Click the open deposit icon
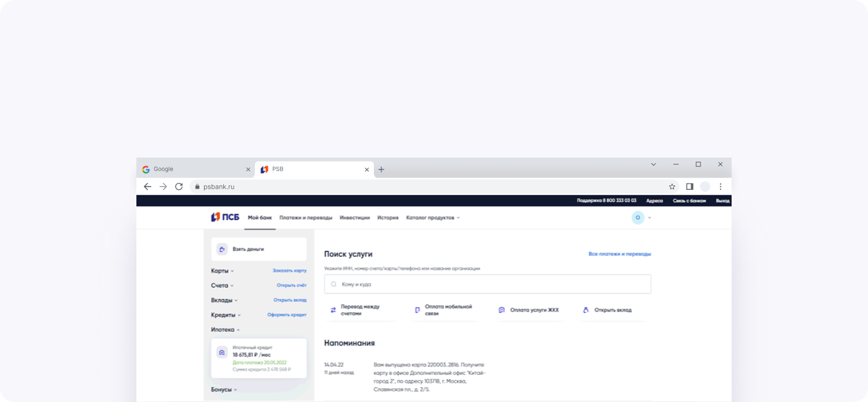The height and width of the screenshot is (402, 868). tap(586, 310)
